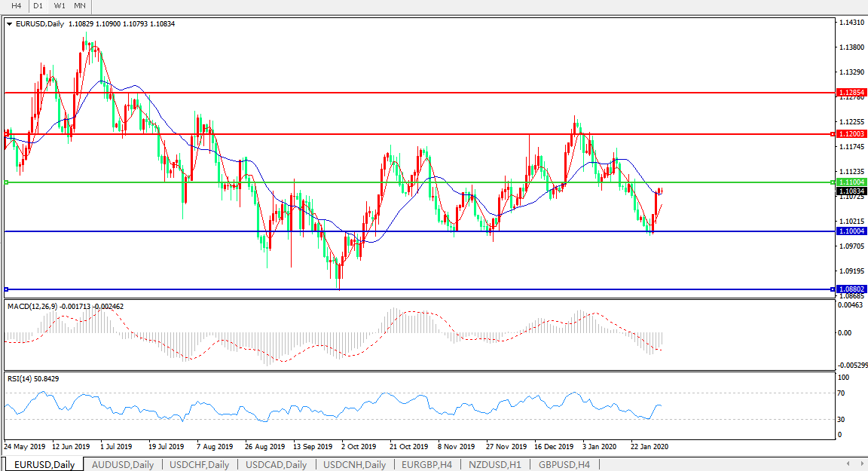The image size is (868, 471).
Task: Select the D1 daily timeframe
Action: pos(38,6)
